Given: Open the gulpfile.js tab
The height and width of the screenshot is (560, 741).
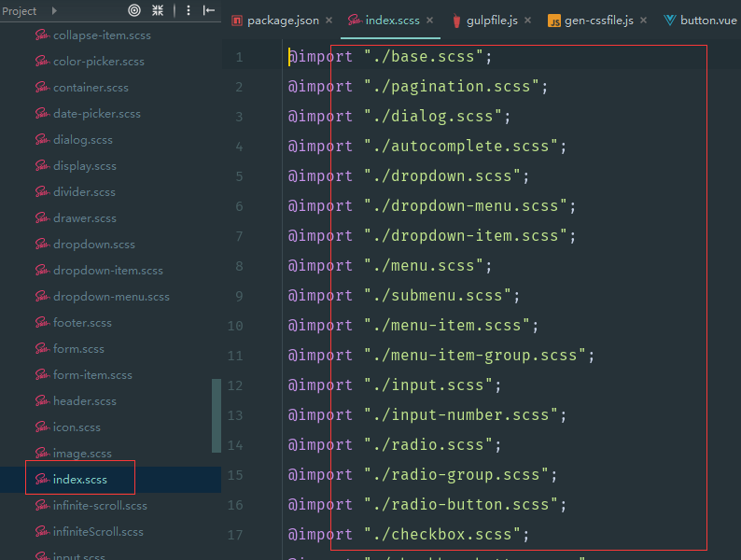Looking at the screenshot, I should [x=492, y=21].
